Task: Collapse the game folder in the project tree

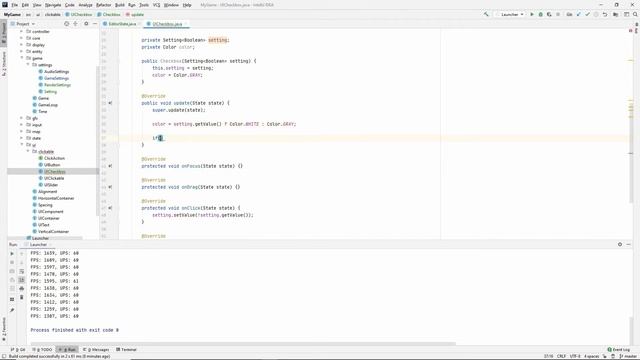Action: pos(22,58)
